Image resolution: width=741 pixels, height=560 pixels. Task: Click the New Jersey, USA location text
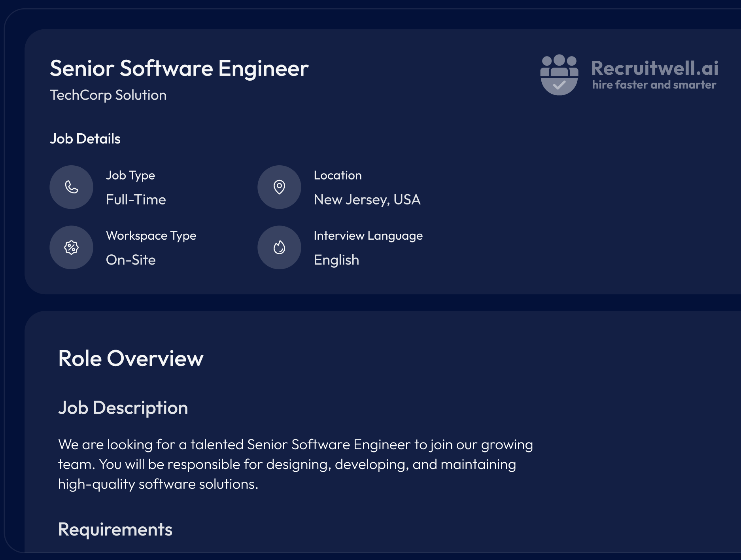367,200
